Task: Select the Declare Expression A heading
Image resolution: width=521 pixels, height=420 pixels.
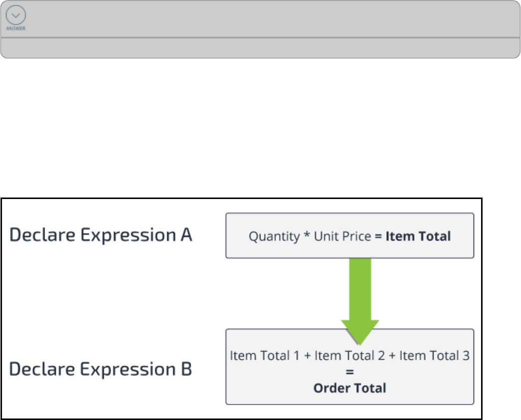Action: [101, 235]
